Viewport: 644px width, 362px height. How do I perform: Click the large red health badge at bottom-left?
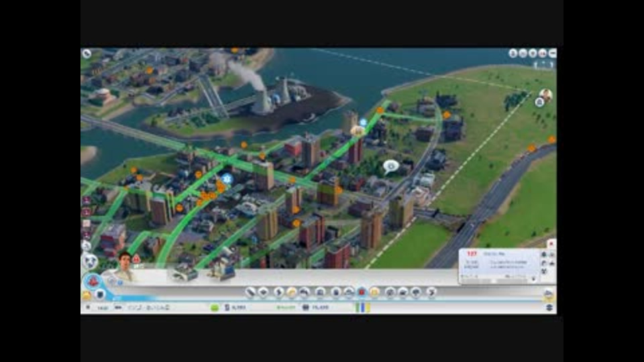[x=93, y=282]
